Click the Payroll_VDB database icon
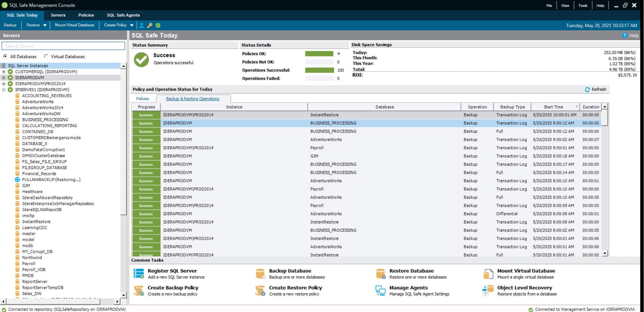Screen dimensions: 644x312 [x=18, y=270]
